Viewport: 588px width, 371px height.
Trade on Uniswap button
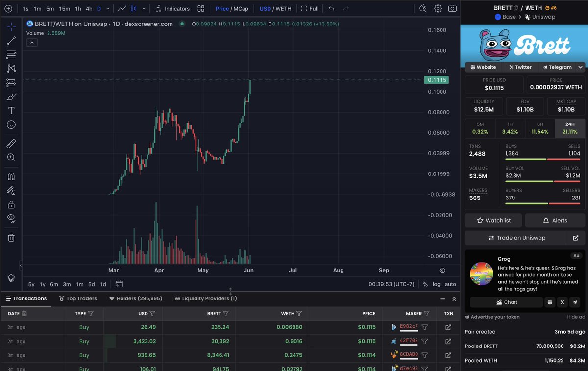click(x=515, y=238)
